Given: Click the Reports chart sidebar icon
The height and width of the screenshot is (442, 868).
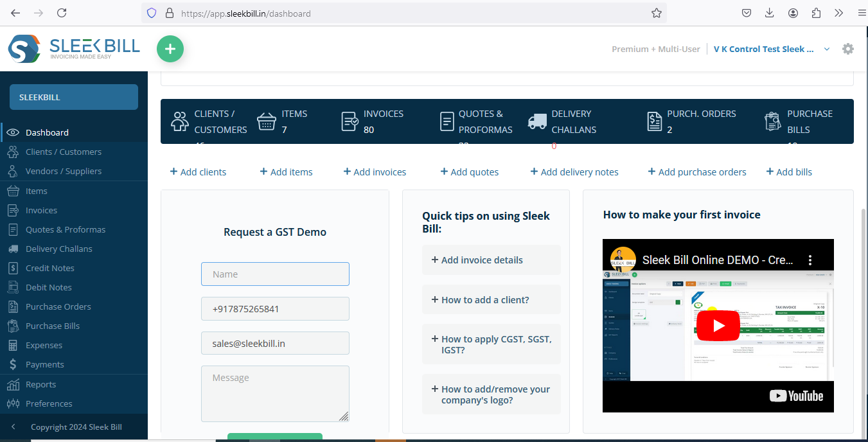Looking at the screenshot, I should click(x=13, y=384).
